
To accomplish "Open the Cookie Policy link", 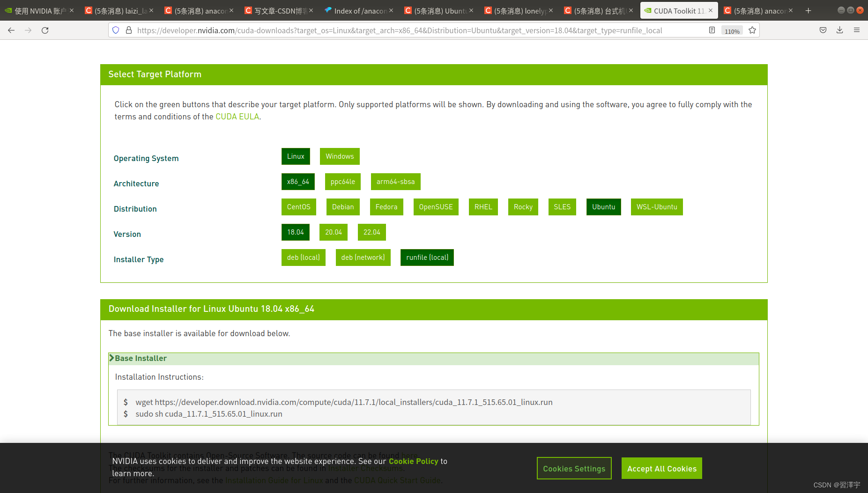I will pos(413,461).
